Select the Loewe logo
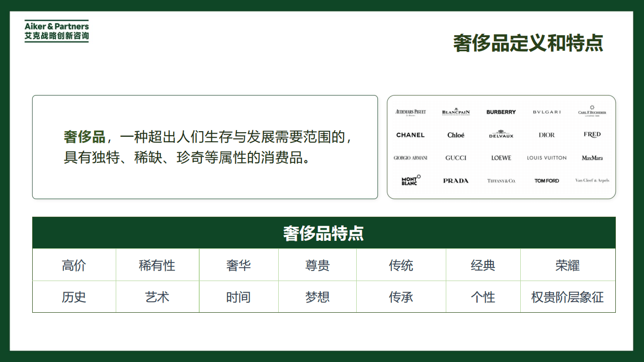Viewport: 644px width, 362px height. [x=501, y=158]
